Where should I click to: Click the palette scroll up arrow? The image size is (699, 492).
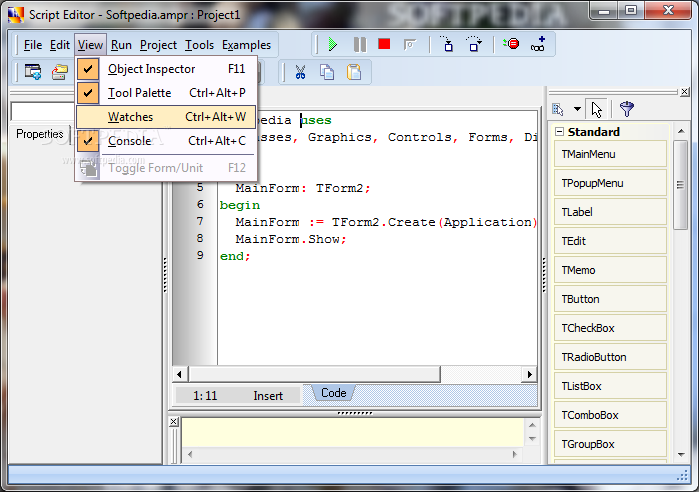681,131
